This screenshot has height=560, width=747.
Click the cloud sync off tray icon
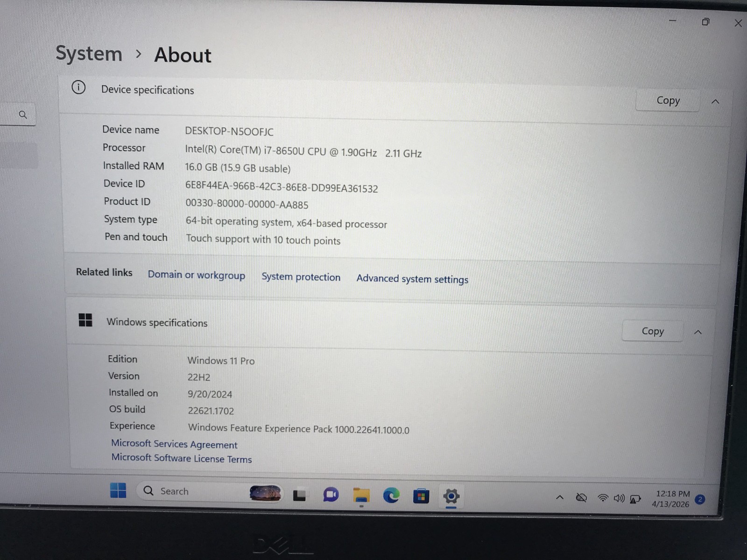tap(581, 498)
